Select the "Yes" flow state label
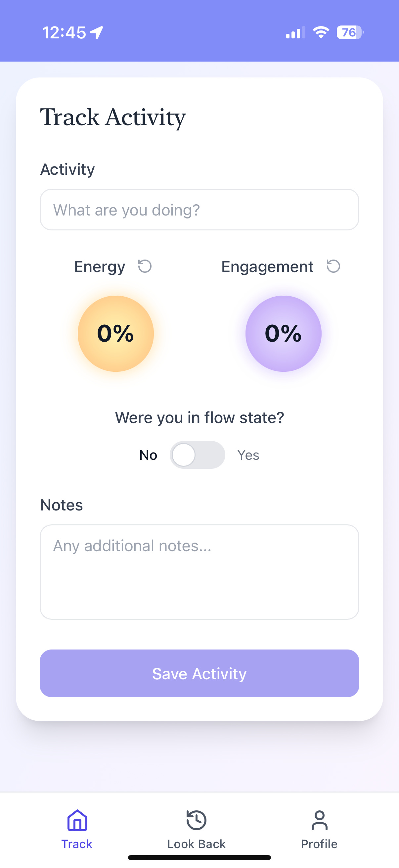This screenshot has height=868, width=399. [248, 455]
